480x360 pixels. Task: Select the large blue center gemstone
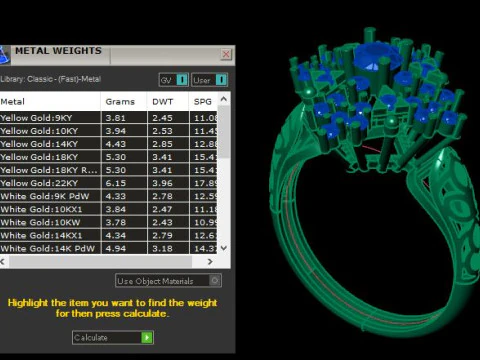(x=375, y=56)
